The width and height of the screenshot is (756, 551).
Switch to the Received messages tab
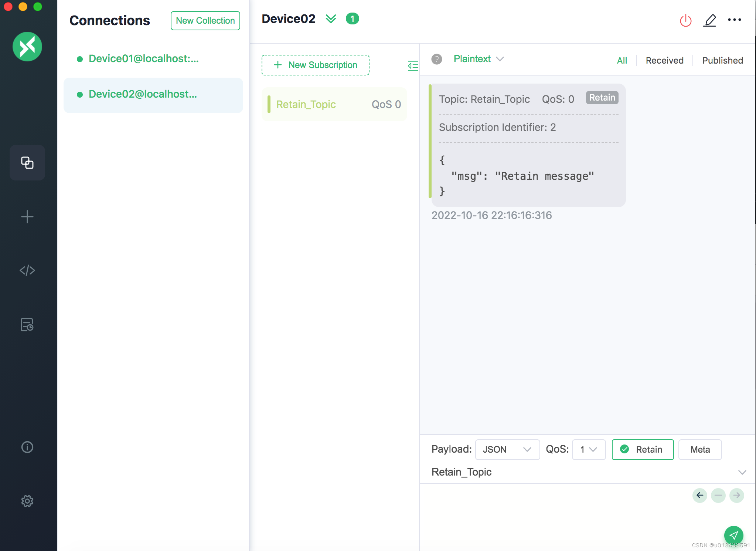tap(664, 60)
